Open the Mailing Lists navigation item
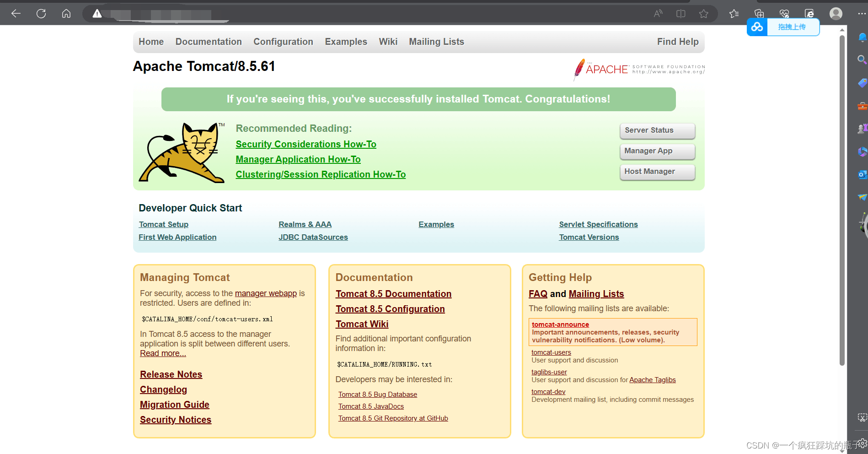868x454 pixels. coord(436,42)
